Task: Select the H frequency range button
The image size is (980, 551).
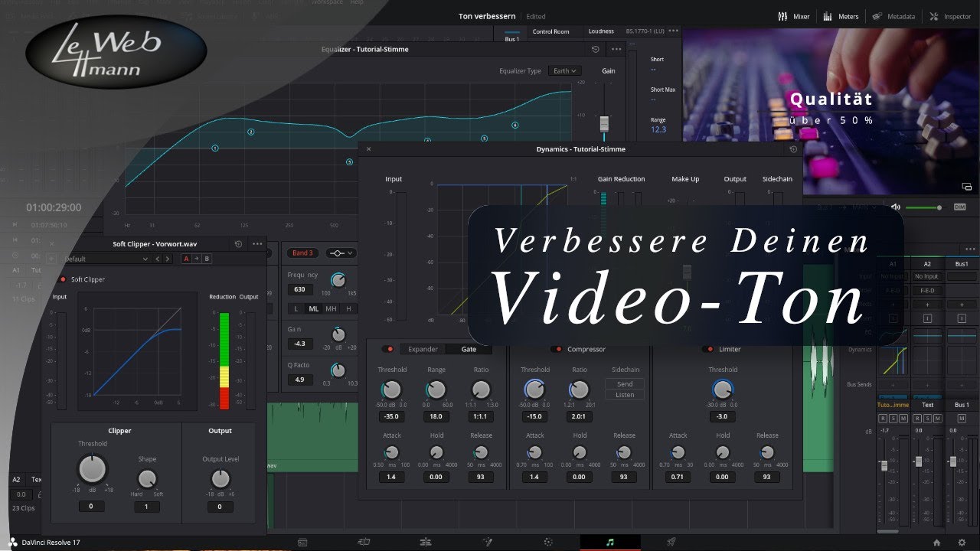Action: (348, 308)
